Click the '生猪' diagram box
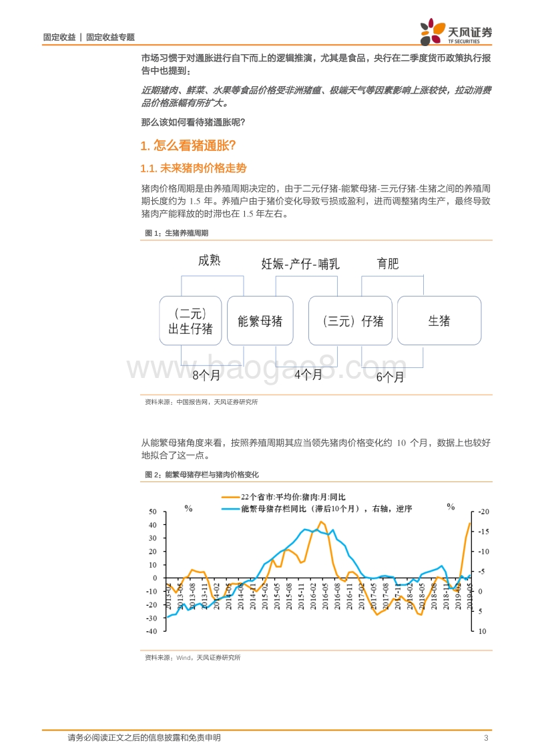The height and width of the screenshot is (756, 534). click(439, 321)
